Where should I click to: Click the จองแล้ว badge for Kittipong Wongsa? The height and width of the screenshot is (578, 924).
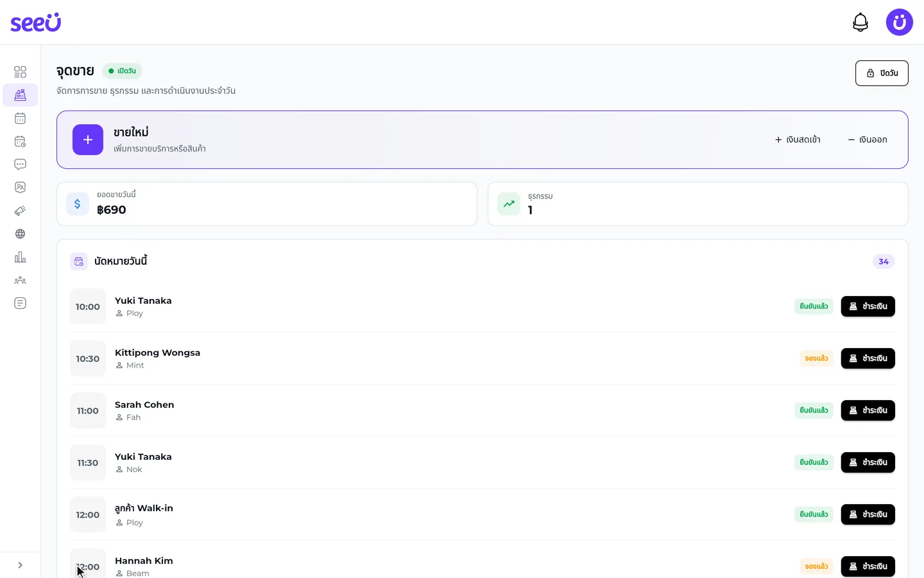point(816,358)
